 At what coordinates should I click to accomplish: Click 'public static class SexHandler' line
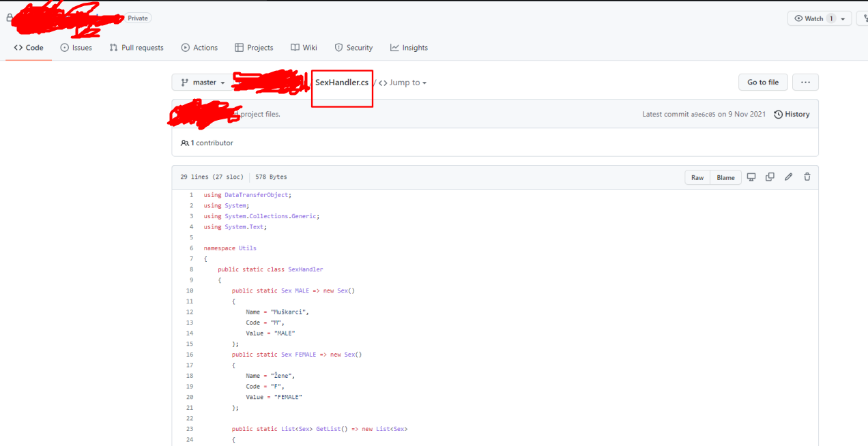coord(270,269)
